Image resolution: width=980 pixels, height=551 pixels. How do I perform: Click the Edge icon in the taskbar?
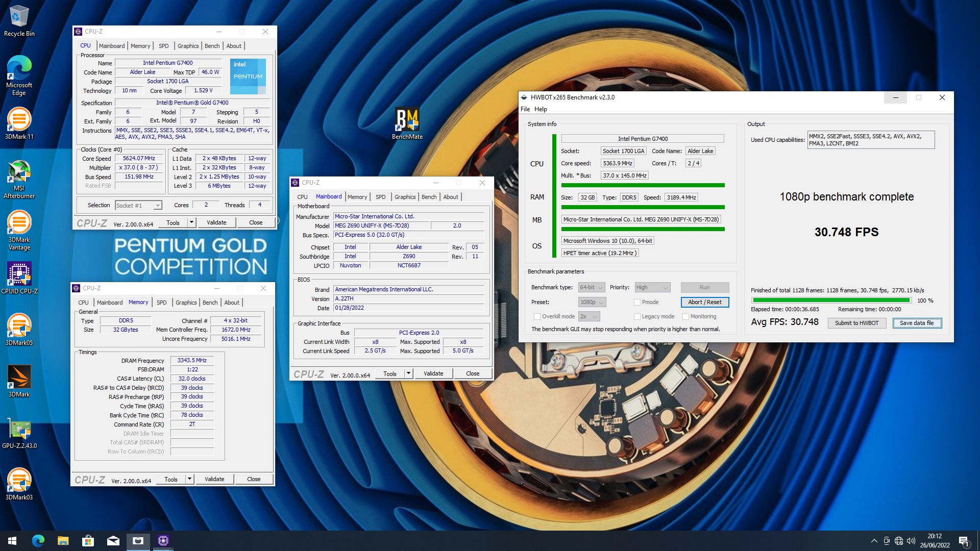(38, 541)
